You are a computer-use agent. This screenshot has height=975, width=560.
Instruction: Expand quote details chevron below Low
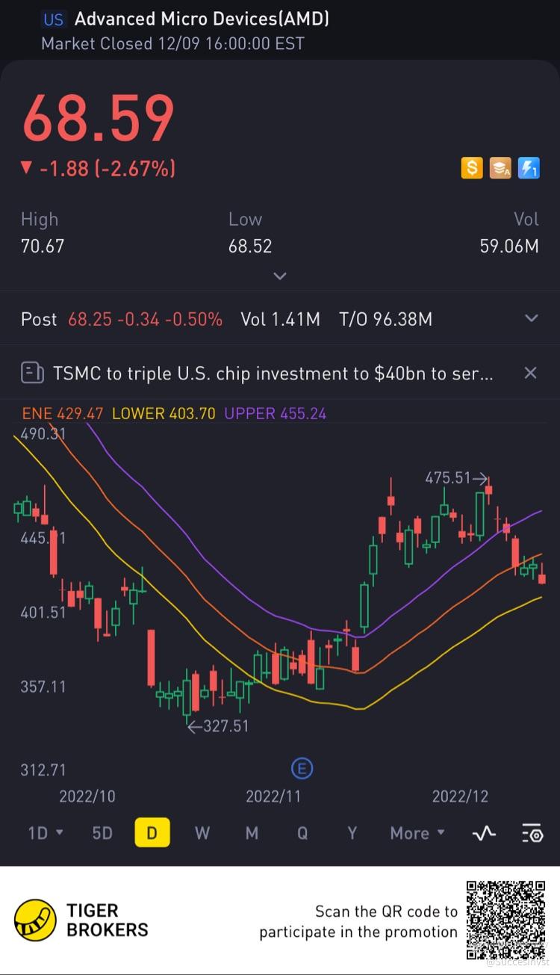tap(280, 276)
